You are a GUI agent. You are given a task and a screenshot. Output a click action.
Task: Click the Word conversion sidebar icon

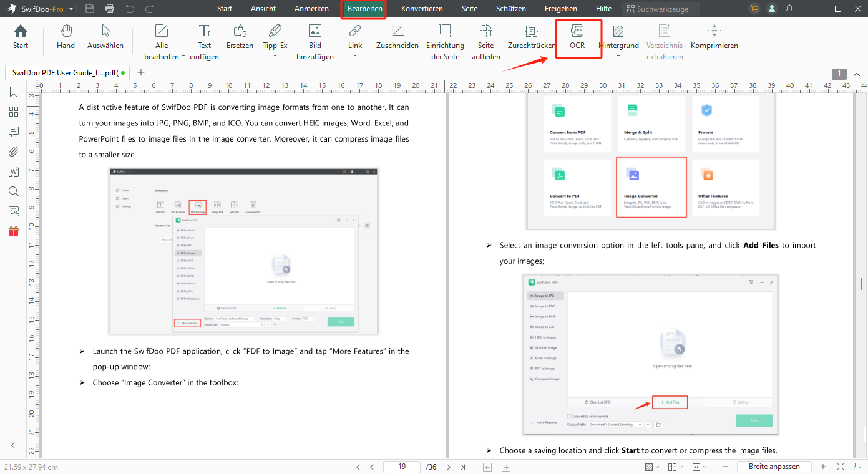[x=14, y=172]
